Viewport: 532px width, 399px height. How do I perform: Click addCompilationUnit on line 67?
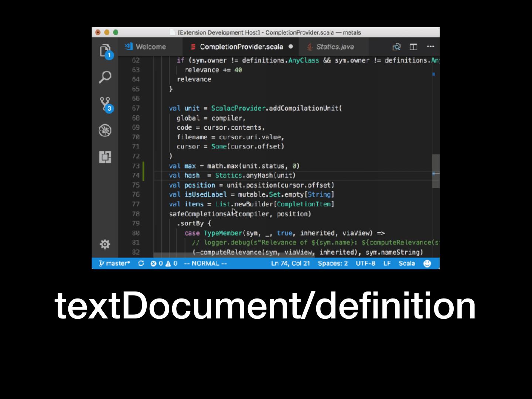pos(304,108)
